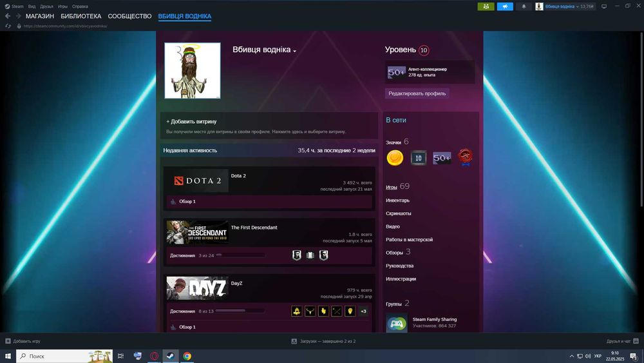Click the DayZ lightbulb achievement icon

[350, 311]
